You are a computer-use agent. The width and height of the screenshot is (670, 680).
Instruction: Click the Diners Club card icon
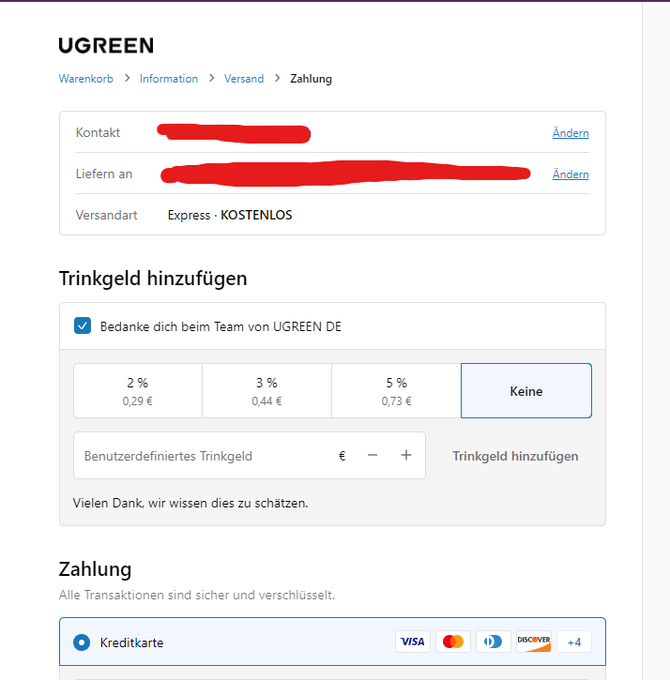(x=493, y=642)
